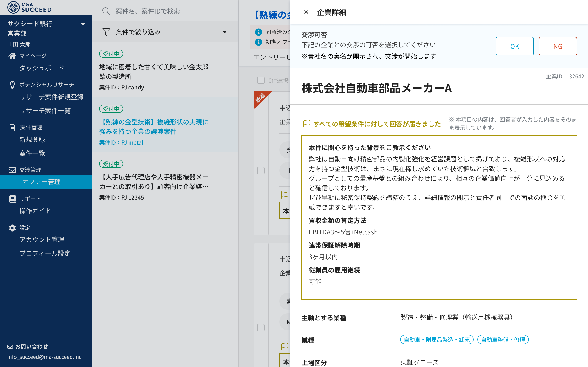
Task: Click the filter funnel icon
Action: (x=106, y=32)
